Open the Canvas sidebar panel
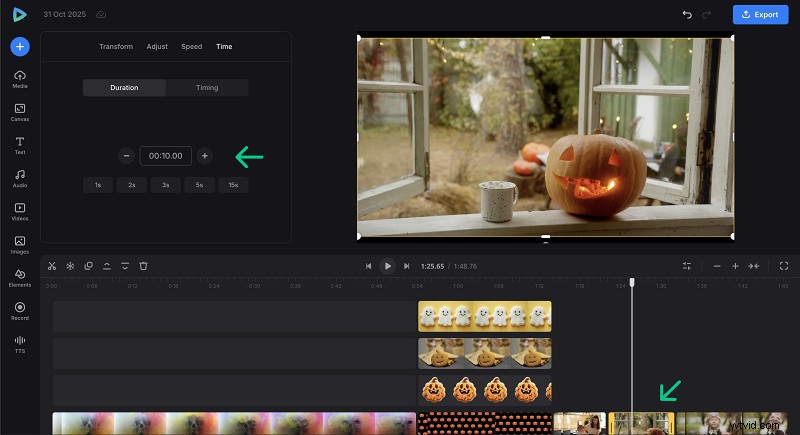800x435 pixels. point(20,112)
